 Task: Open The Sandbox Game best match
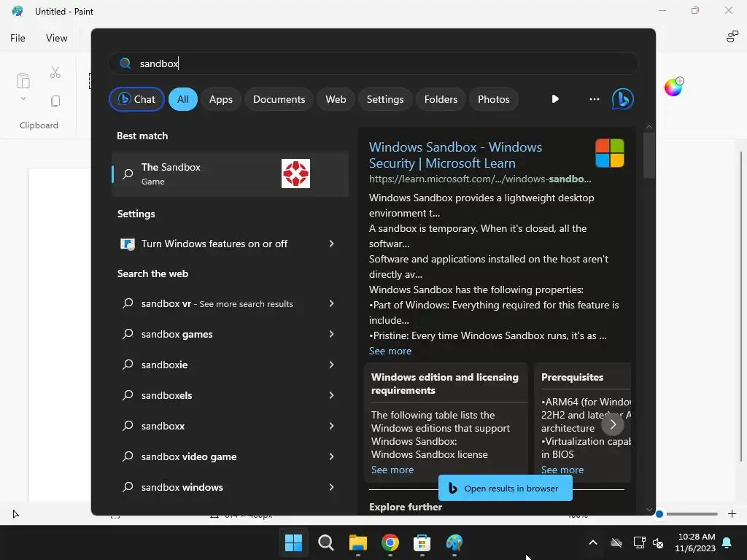pyautogui.click(x=231, y=174)
